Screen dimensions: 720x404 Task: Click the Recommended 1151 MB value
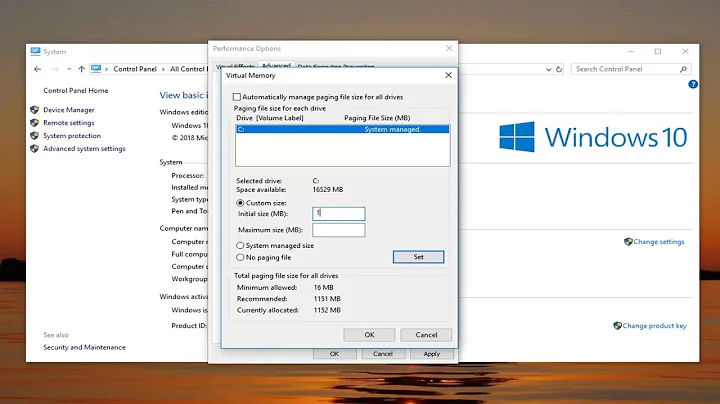(327, 298)
